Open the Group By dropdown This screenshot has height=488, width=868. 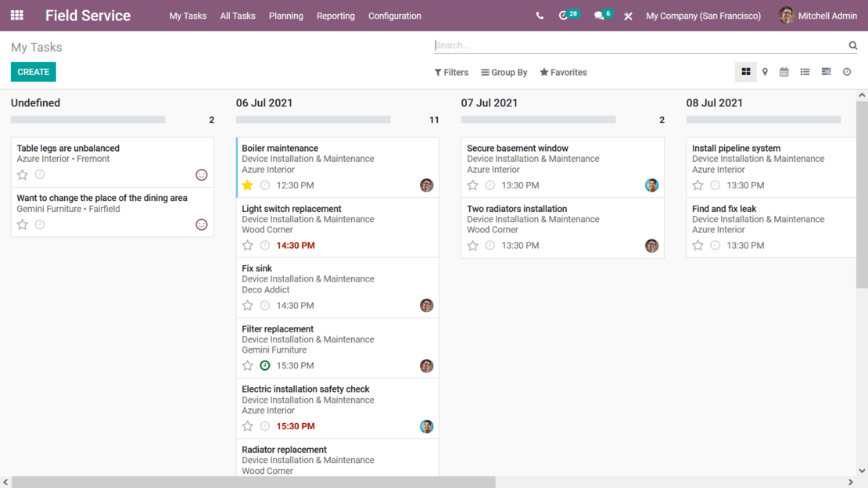pos(504,72)
